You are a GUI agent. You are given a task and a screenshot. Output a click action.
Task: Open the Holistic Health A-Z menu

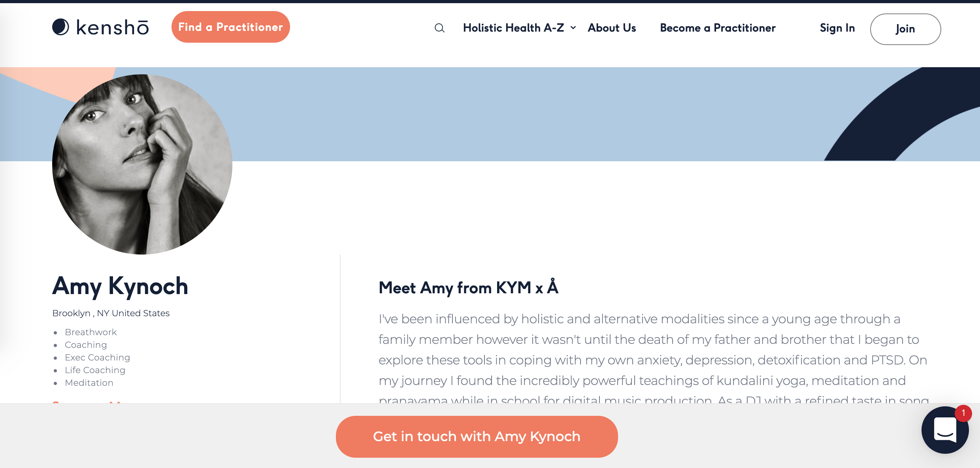(513, 28)
